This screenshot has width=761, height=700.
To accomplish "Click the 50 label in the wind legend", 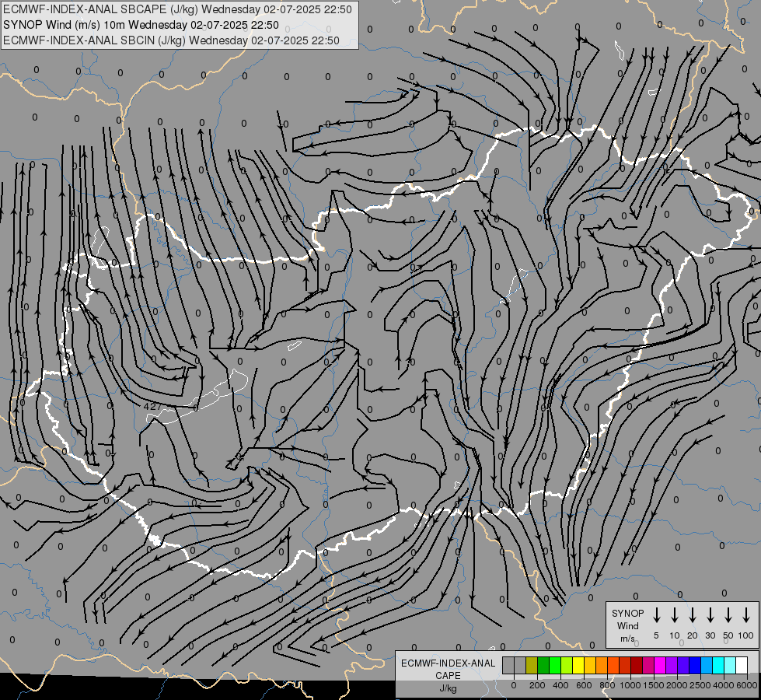I will tap(728, 635).
